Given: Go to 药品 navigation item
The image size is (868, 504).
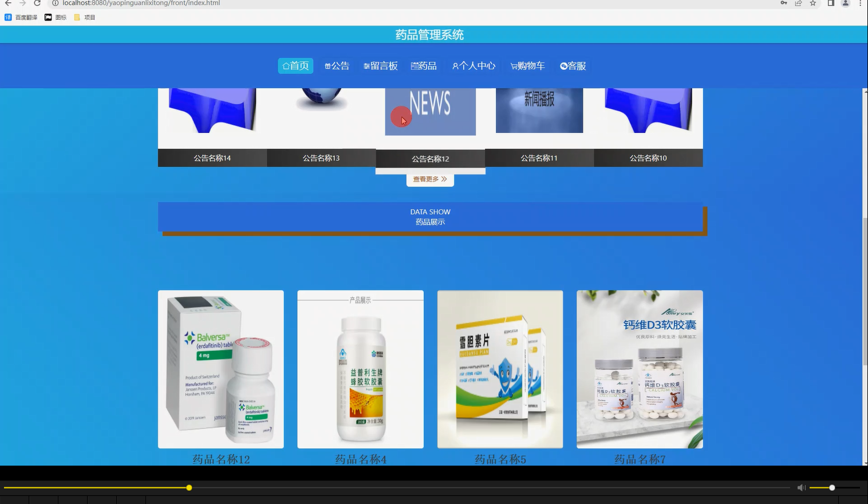Looking at the screenshot, I should tap(424, 66).
